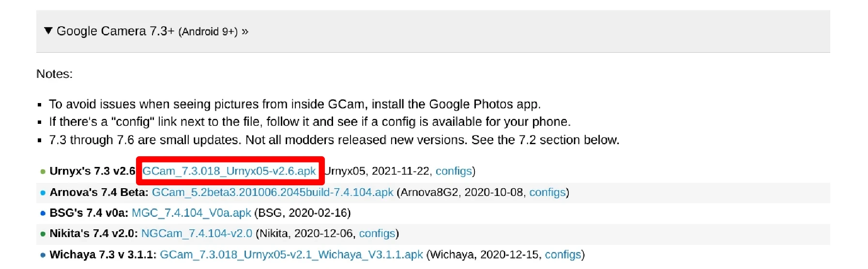Download GCam_7.3.018_Urnyx05-v2.6.apk
This screenshot has height=269, width=868.
tap(229, 171)
